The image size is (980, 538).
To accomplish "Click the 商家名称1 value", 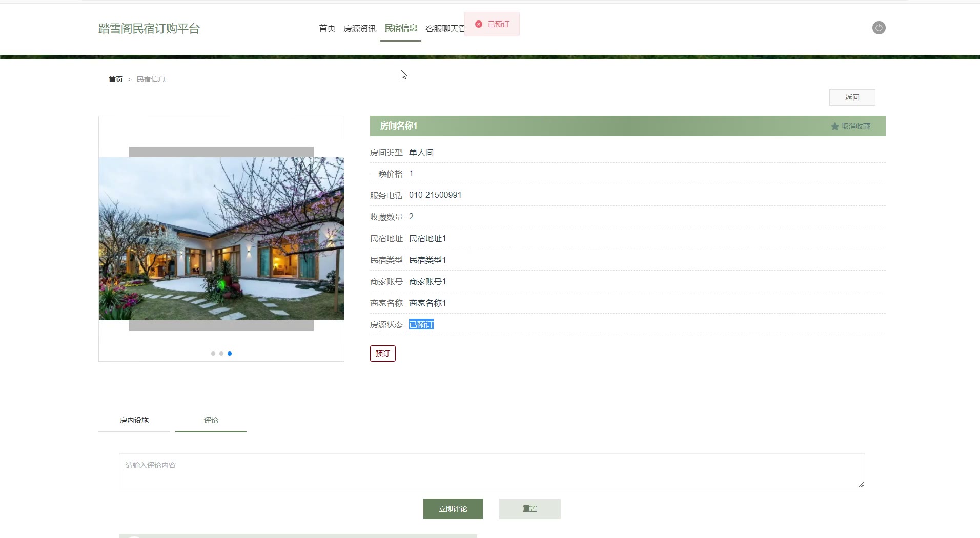I will [427, 303].
